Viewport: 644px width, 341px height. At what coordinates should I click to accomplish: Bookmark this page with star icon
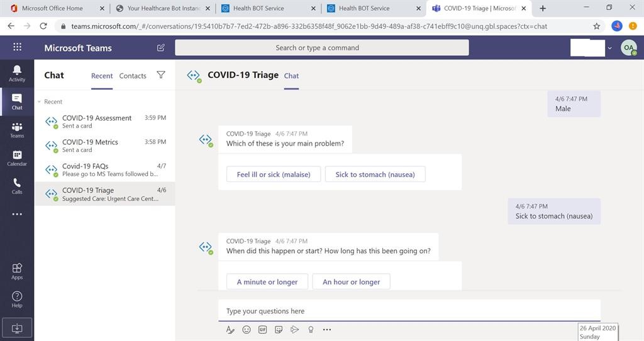[596, 26]
